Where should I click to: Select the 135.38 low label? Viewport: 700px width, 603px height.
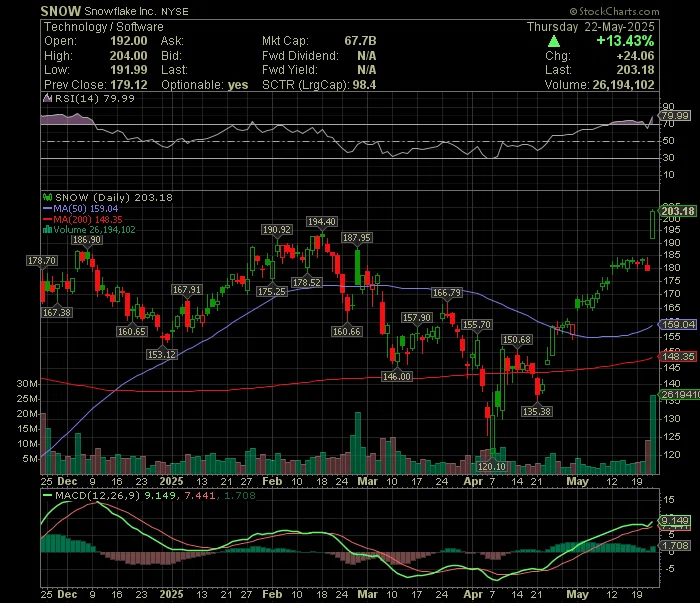tap(537, 412)
